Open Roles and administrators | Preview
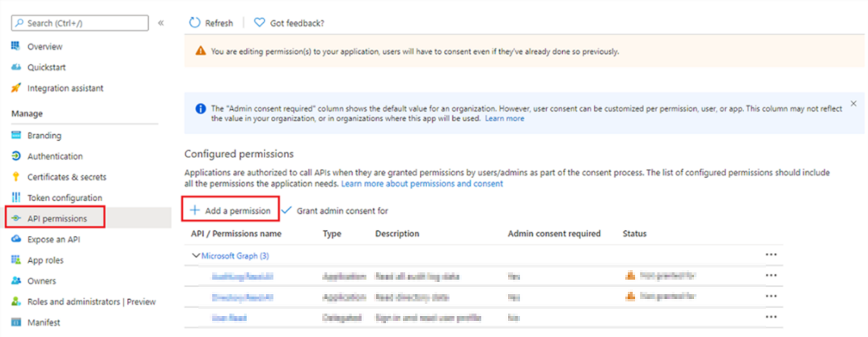 point(91,301)
